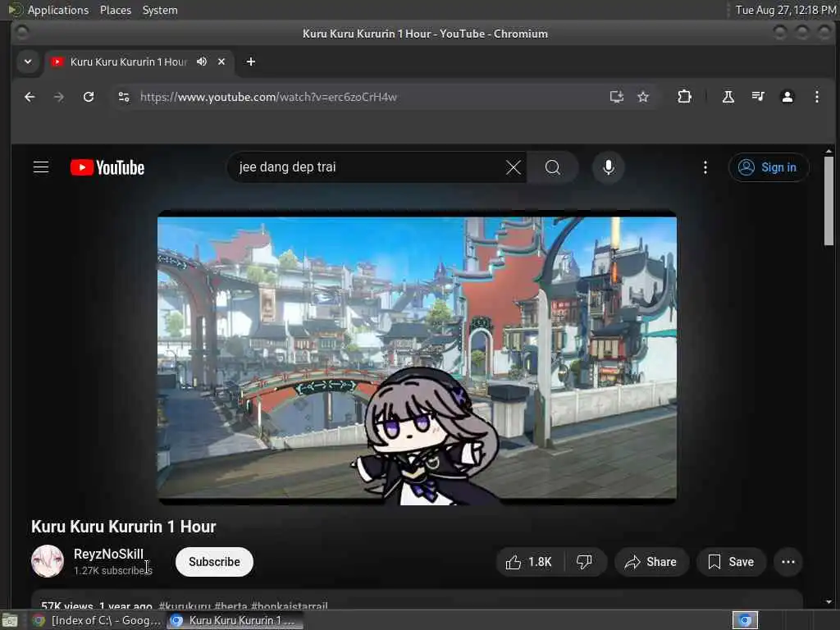Expand the tab search dropdown arrow
Screen dimensions: 840x630
pos(28,62)
